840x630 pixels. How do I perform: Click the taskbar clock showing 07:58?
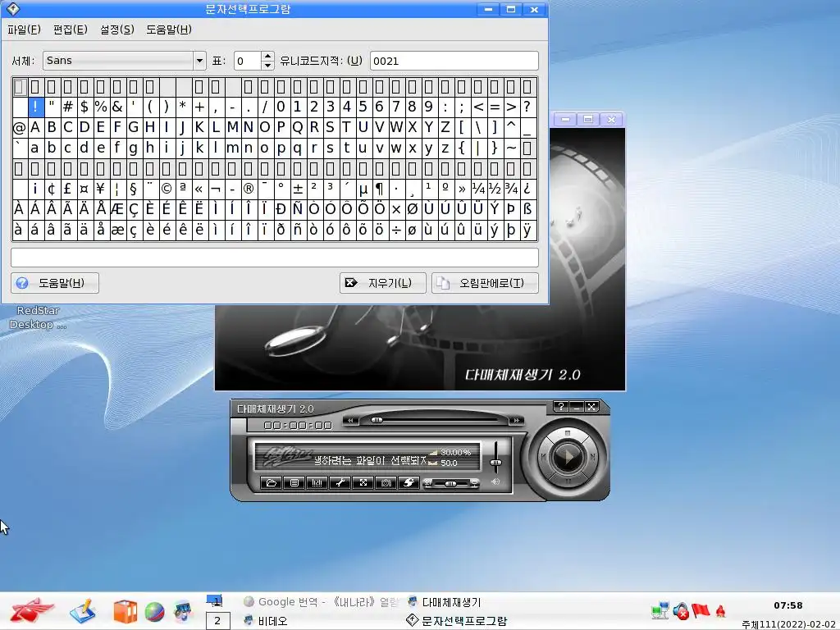tap(788, 605)
